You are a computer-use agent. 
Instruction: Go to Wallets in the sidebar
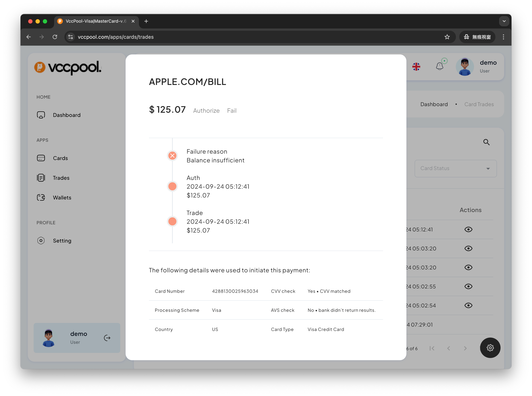coord(62,198)
